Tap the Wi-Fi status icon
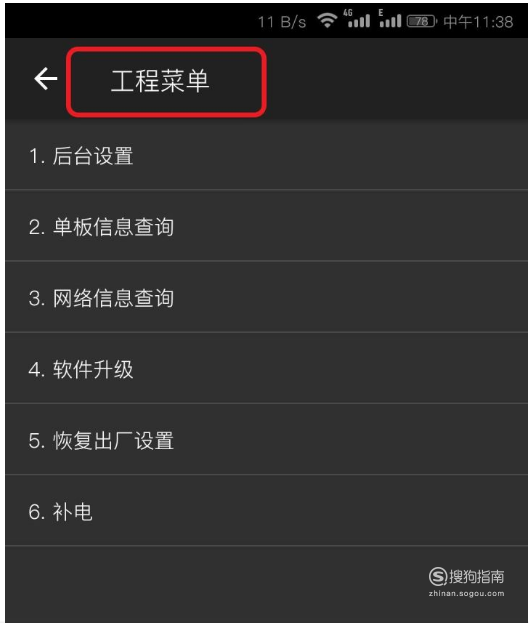The image size is (529, 623). [x=327, y=20]
